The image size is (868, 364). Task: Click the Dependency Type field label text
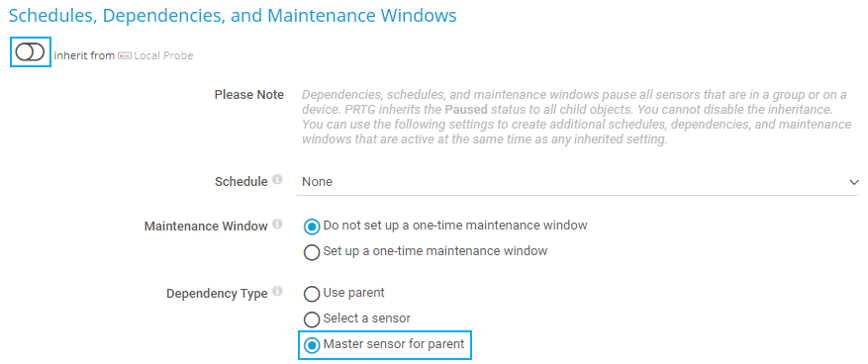click(x=217, y=293)
